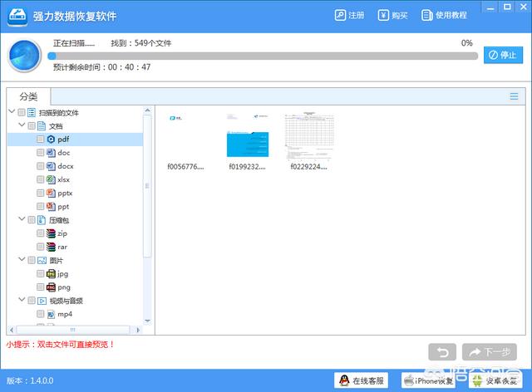Check the docx checkbox

[x=40, y=166]
